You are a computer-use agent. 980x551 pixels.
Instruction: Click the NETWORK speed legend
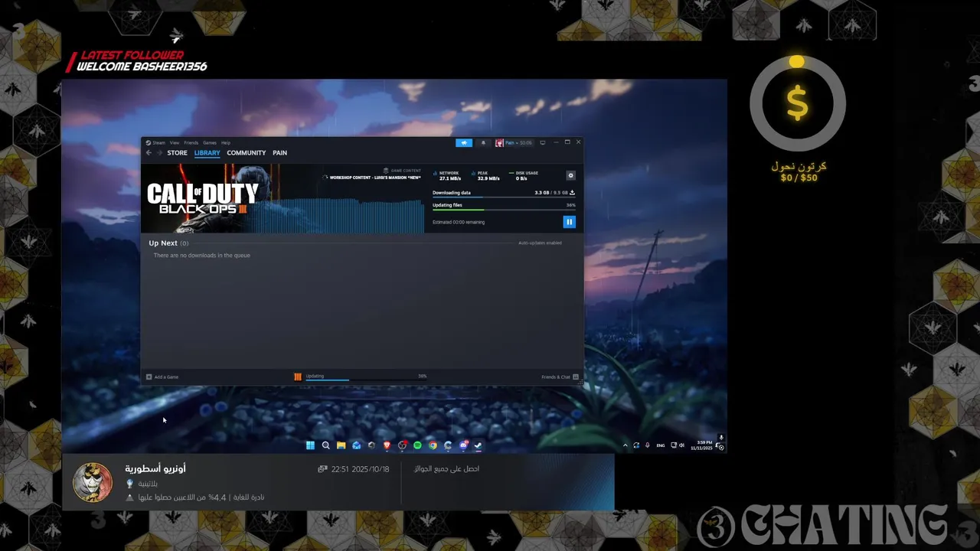pos(447,176)
